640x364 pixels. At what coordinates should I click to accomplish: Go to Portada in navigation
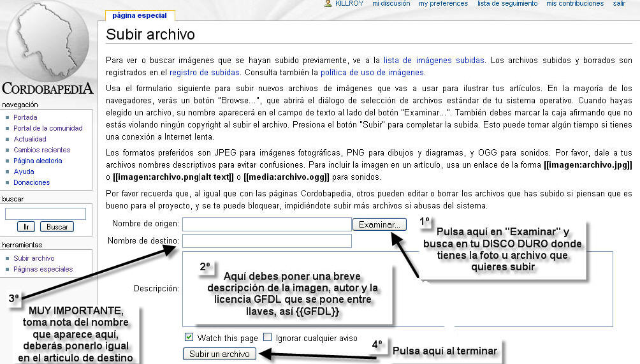(x=25, y=117)
